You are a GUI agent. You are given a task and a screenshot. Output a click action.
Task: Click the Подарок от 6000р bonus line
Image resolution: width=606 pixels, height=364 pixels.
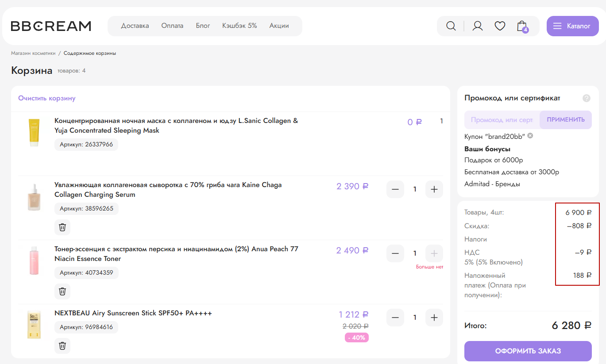(494, 160)
